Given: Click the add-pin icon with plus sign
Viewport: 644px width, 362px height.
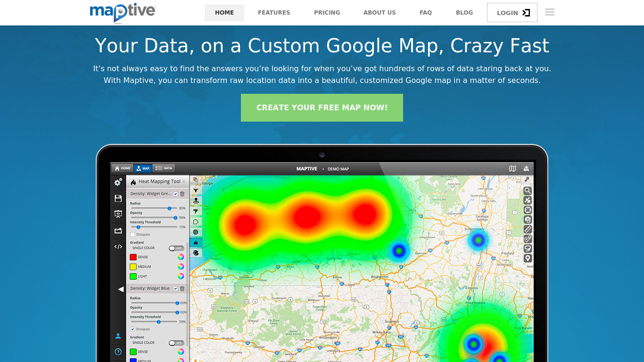Looking at the screenshot, I should [x=528, y=258].
